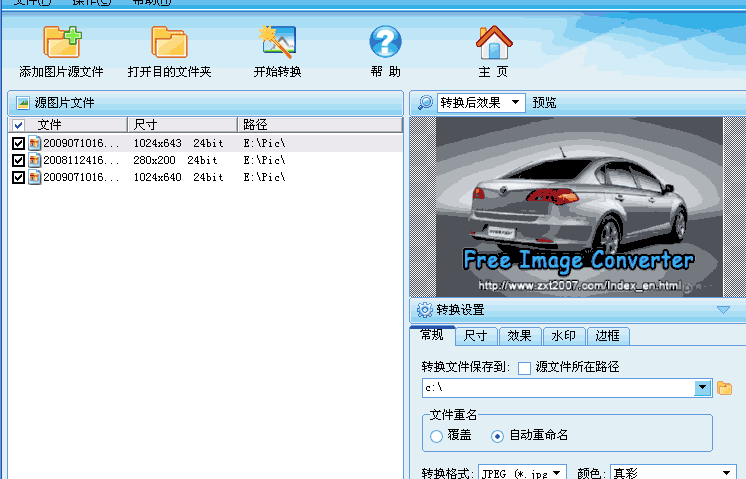Click the folder browse icon beside the c:\ path
Image resolution: width=746 pixels, height=479 pixels.
point(725,388)
